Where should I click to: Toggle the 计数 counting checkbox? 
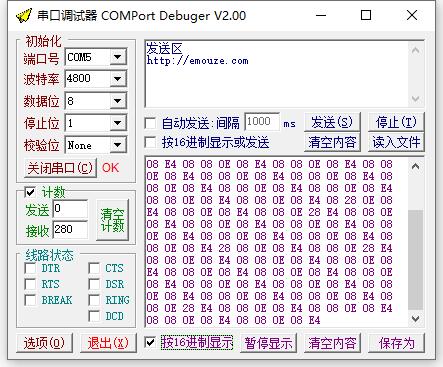30,192
